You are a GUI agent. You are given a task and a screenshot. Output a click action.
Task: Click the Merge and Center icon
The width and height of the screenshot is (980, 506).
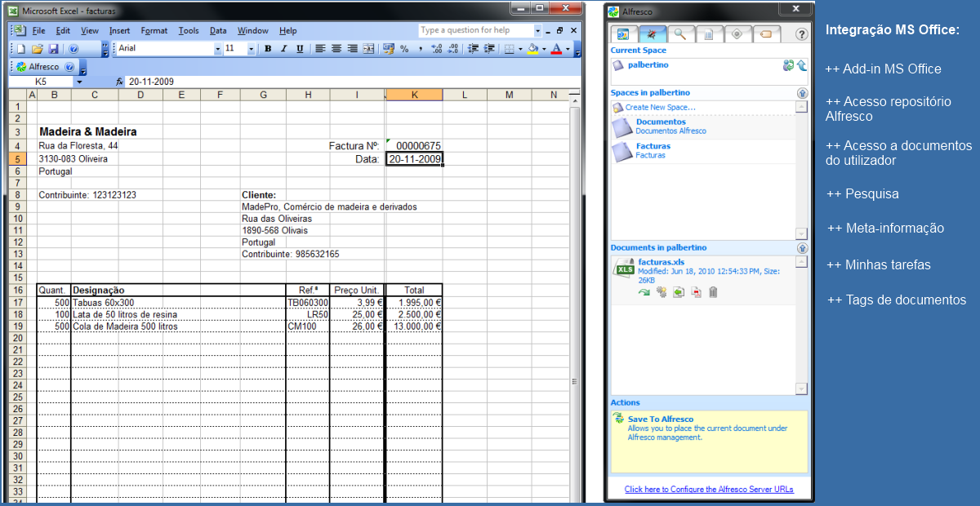(368, 49)
